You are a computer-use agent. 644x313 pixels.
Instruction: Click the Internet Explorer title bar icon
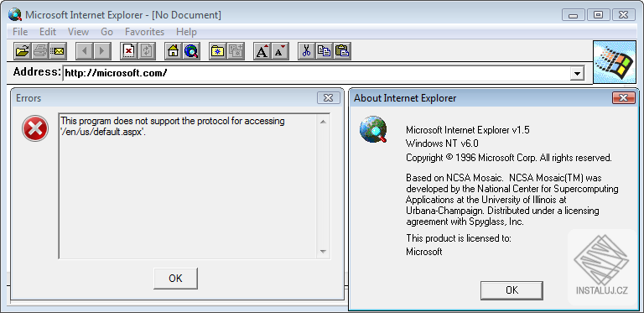coord(15,15)
